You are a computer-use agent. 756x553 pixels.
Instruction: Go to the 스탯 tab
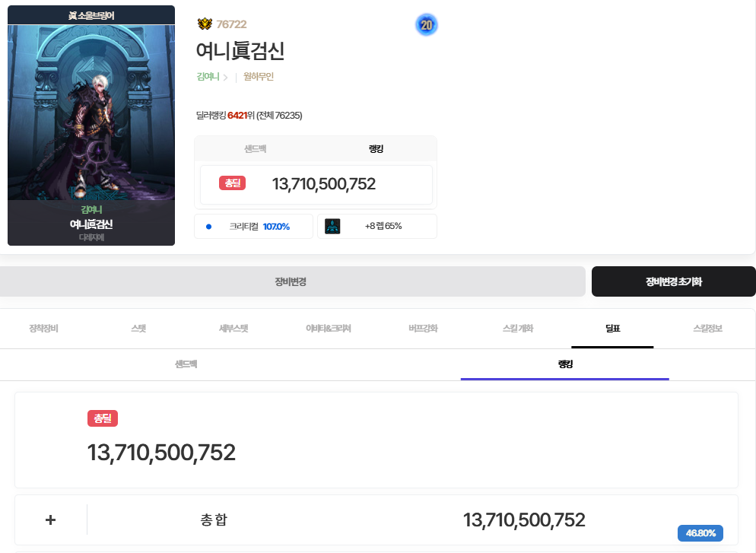138,329
